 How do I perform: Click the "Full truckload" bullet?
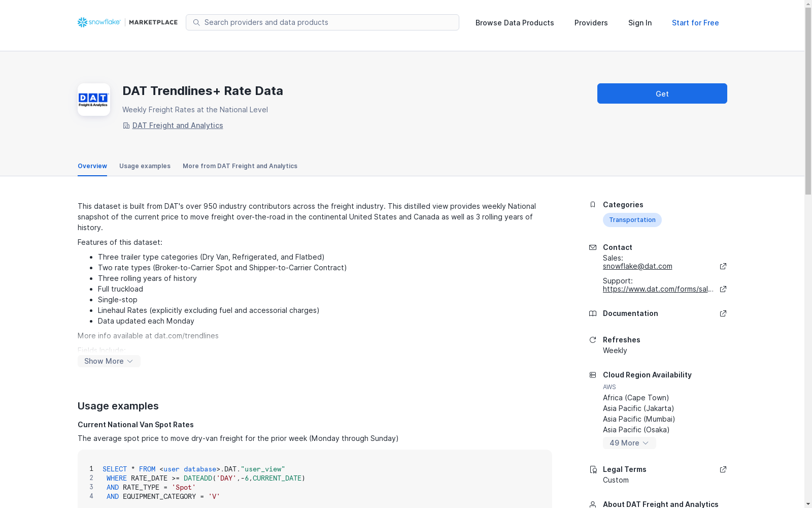(x=120, y=289)
